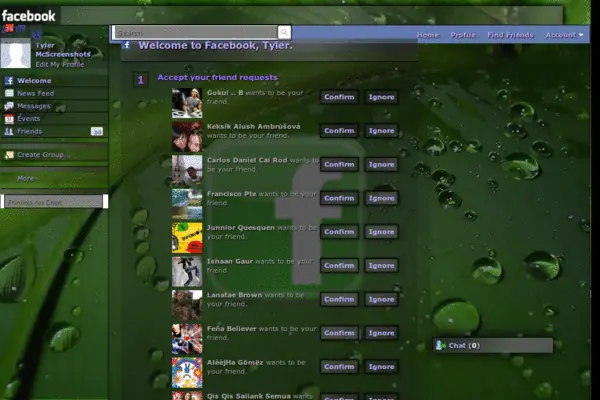Open Junnior Quesquen's profile photo
The image size is (600, 400).
(x=187, y=238)
